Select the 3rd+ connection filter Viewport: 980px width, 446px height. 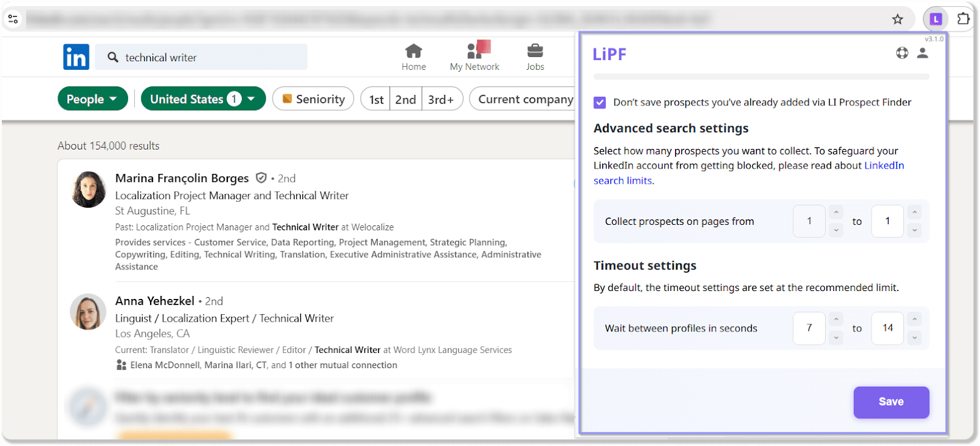click(x=441, y=99)
